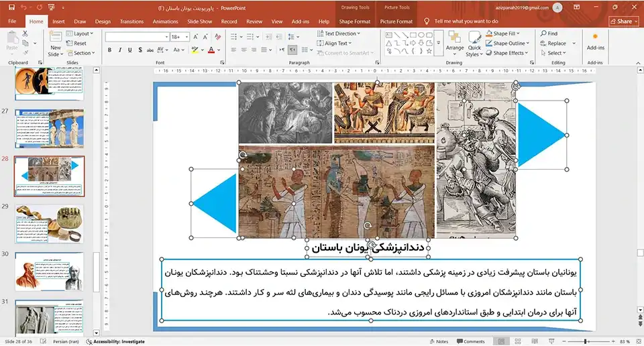Click the Save icon in quick access toolbar
This screenshot has height=346, width=644.
point(11,7)
